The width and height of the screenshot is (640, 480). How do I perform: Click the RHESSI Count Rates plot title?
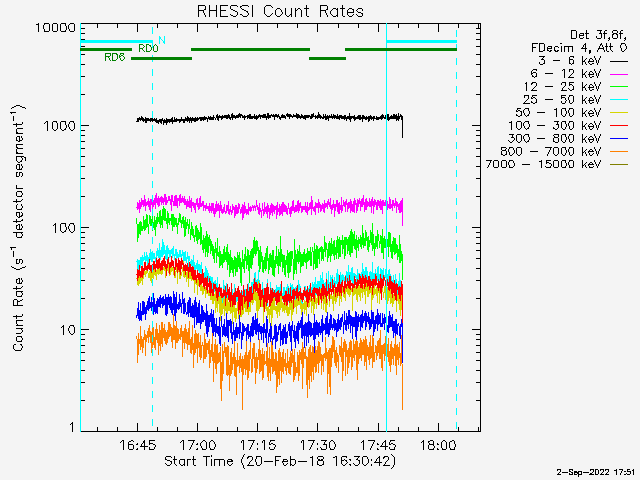click(x=280, y=11)
